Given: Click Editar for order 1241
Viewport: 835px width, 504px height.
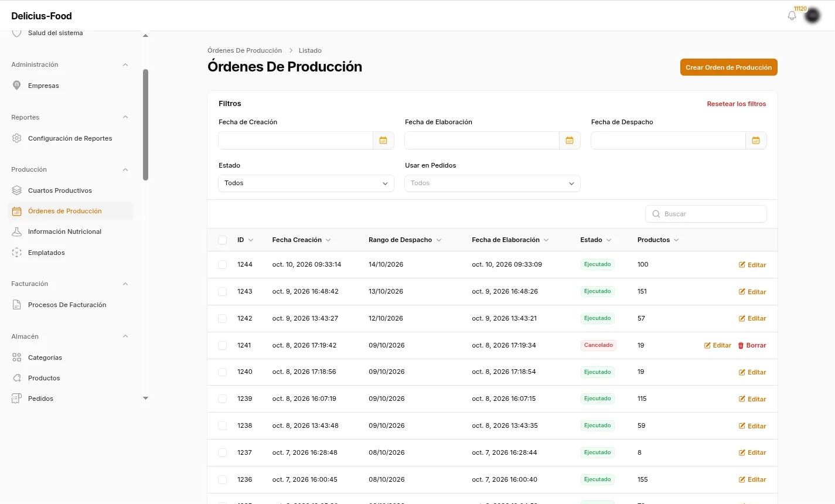Looking at the screenshot, I should [718, 345].
